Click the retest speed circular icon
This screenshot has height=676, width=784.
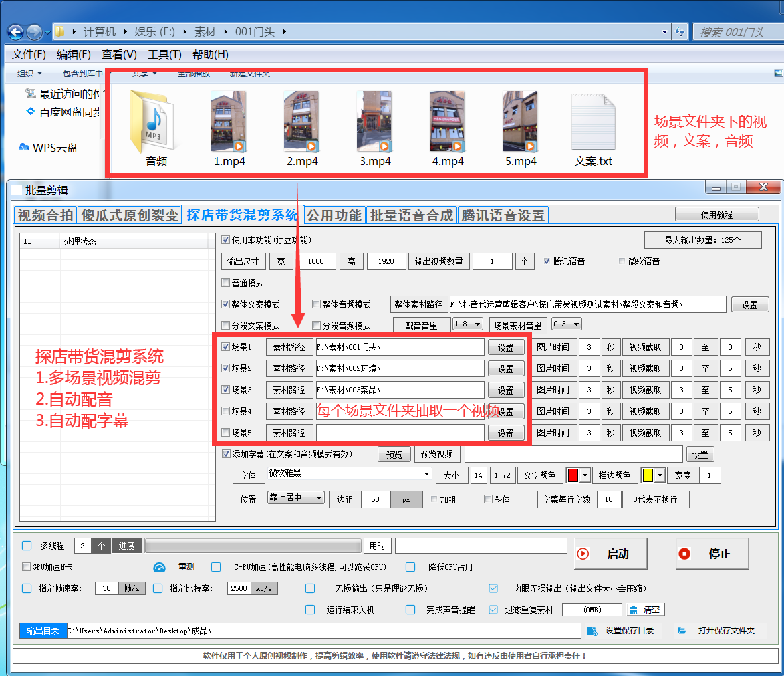click(159, 567)
